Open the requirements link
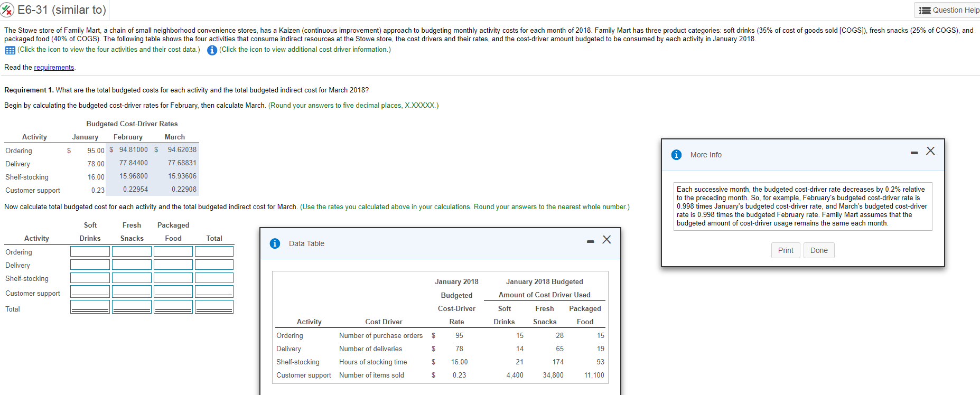The height and width of the screenshot is (395, 980). pyautogui.click(x=54, y=67)
